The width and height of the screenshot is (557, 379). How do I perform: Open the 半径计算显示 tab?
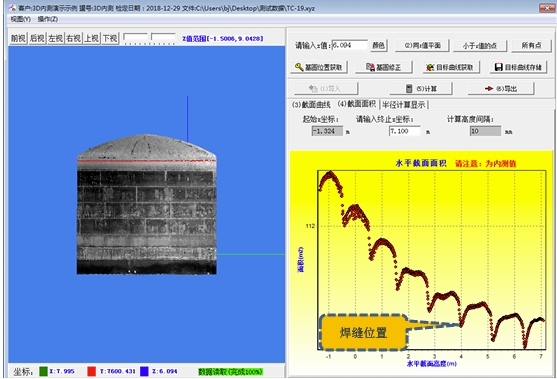point(404,105)
